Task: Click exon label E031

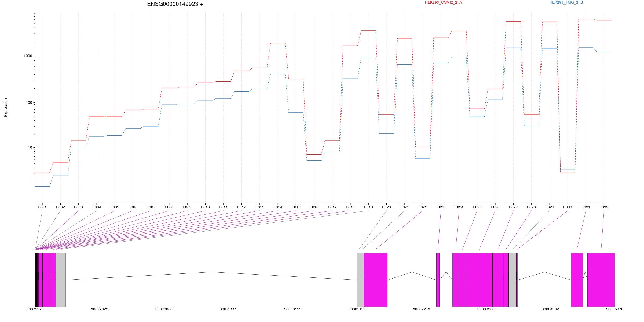Action: click(586, 207)
